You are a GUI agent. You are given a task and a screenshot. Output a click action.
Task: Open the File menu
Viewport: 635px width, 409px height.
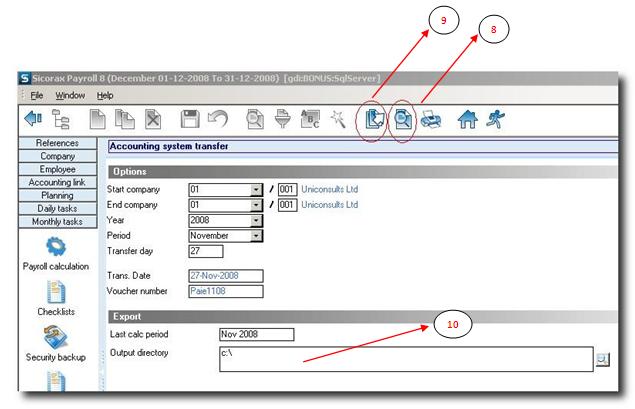coord(36,95)
